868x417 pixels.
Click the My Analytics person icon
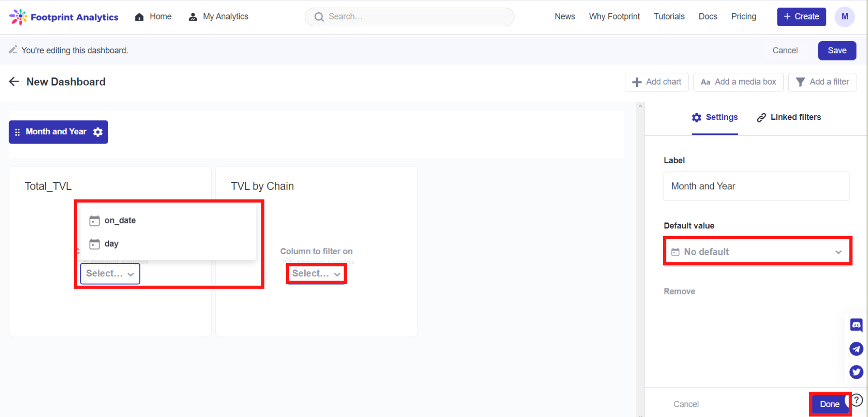(x=193, y=17)
